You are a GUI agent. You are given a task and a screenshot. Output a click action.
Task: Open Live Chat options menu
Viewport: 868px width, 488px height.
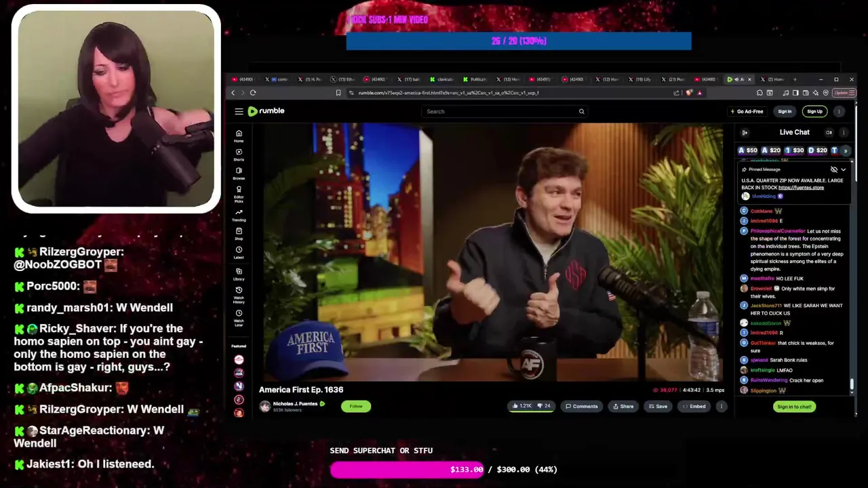coord(844,133)
